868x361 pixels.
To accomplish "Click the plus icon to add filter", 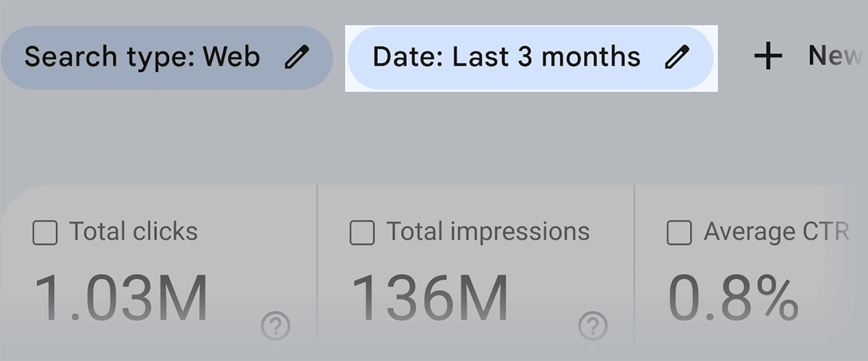I will click(x=768, y=56).
